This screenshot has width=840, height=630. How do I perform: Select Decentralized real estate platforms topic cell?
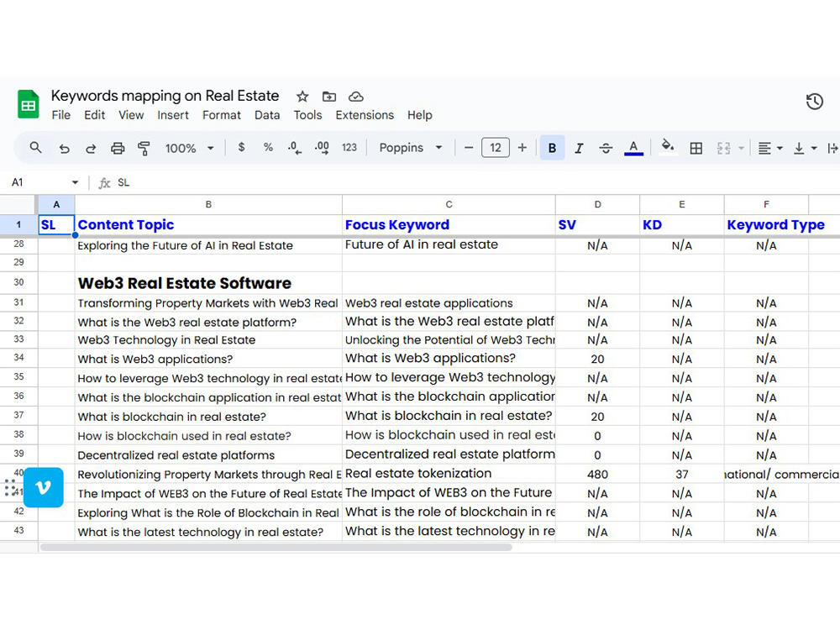click(208, 454)
